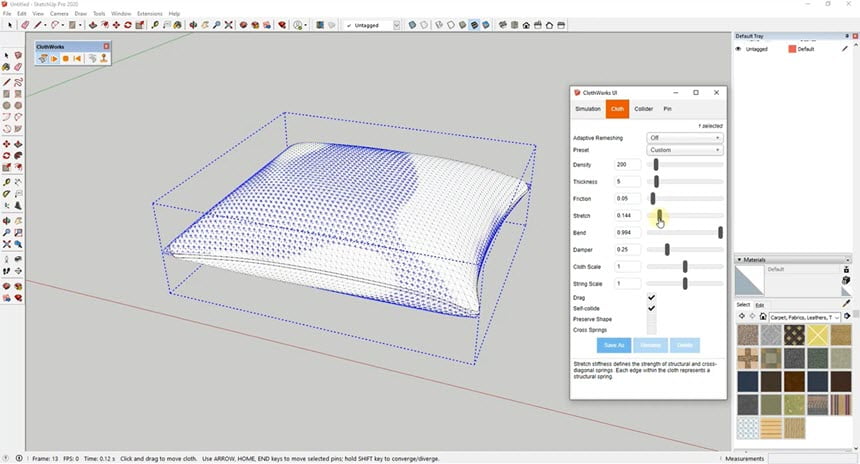Open the Untagged tag dropdown in toolbar
Image resolution: width=860 pixels, height=464 pixels.
[x=397, y=25]
